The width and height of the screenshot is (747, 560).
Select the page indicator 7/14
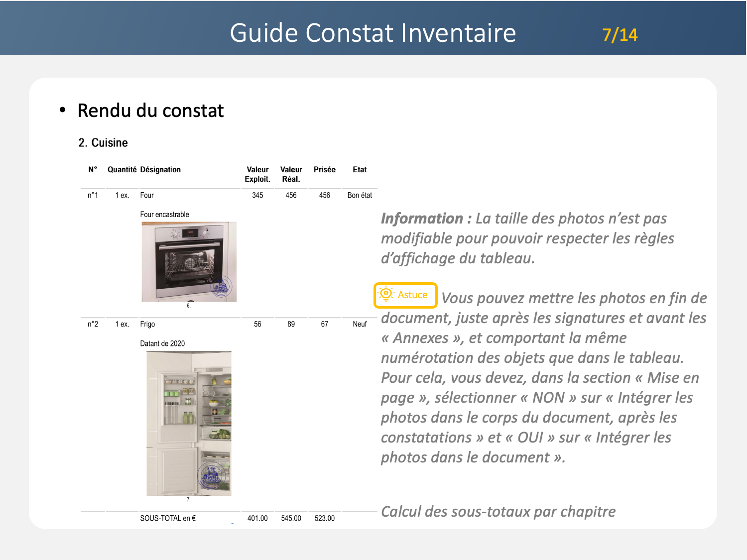click(x=620, y=35)
